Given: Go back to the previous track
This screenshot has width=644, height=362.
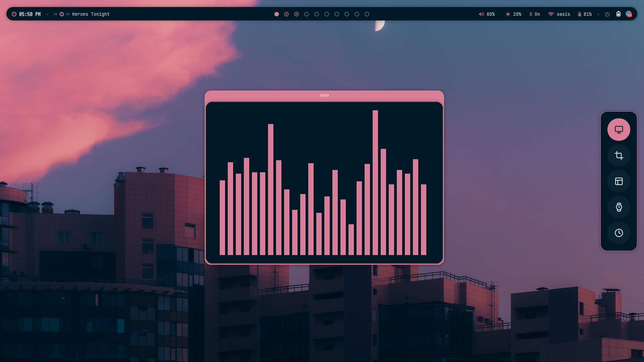Looking at the screenshot, I should tap(55, 14).
